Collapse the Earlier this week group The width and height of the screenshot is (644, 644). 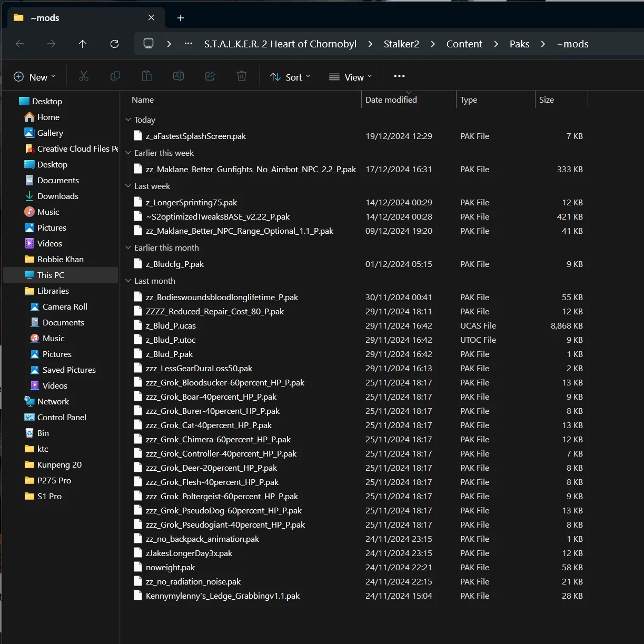pyautogui.click(x=128, y=153)
